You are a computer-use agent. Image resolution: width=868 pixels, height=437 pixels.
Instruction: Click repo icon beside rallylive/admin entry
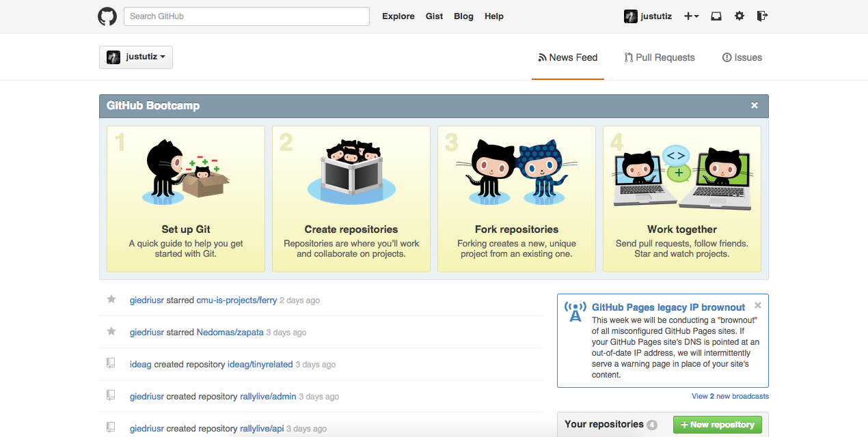click(x=111, y=395)
